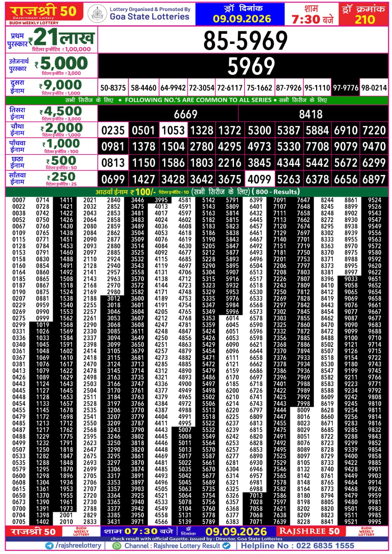Screen dimensions: 392x554
Task: Click the footer date 09.09.2026
Action: 236,531
